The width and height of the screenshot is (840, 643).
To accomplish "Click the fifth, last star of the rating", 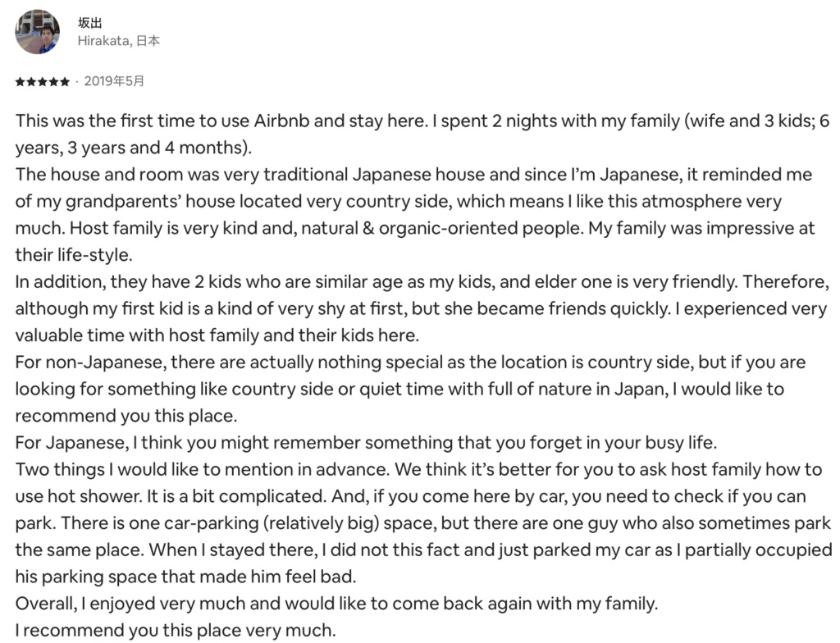I will 65,82.
